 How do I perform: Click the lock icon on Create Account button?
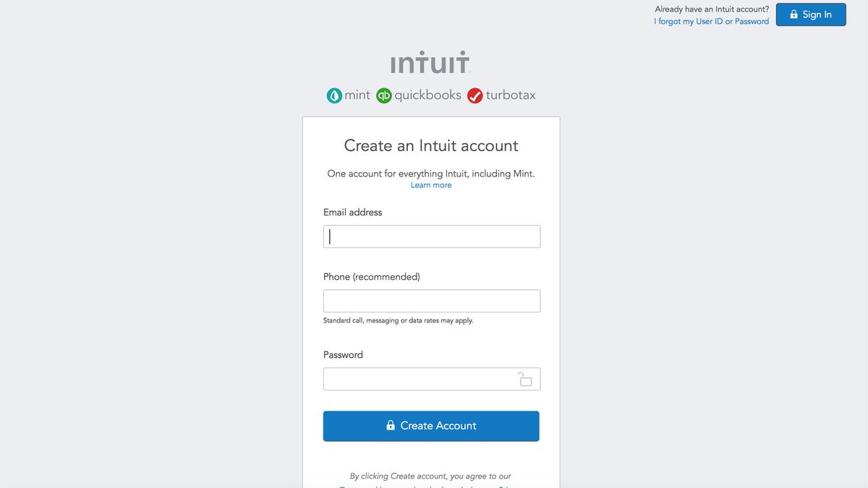(390, 425)
